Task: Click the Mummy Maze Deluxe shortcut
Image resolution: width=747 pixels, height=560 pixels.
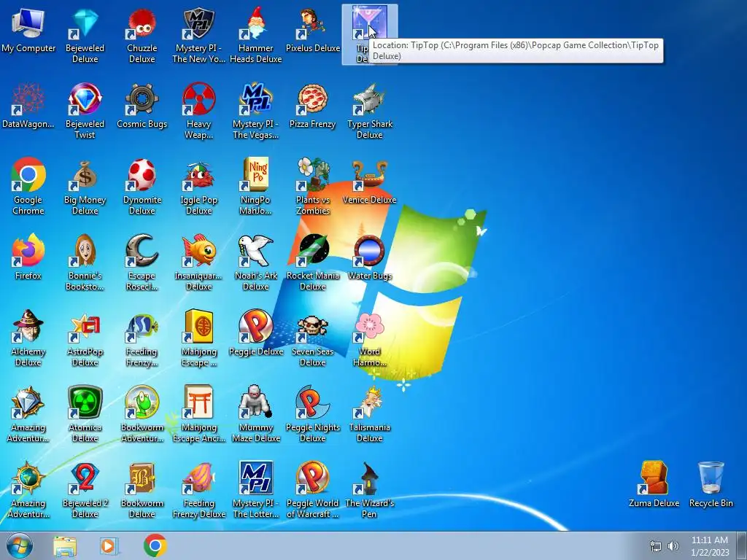Action: click(256, 414)
